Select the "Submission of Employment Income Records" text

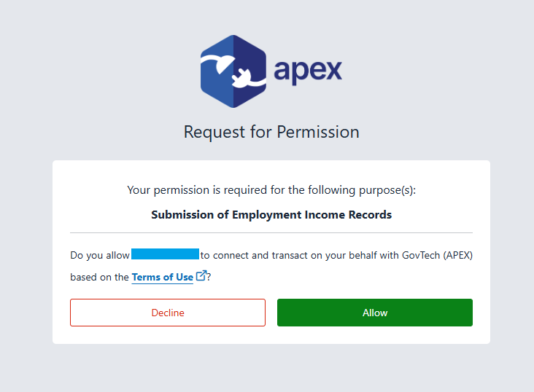click(x=271, y=215)
